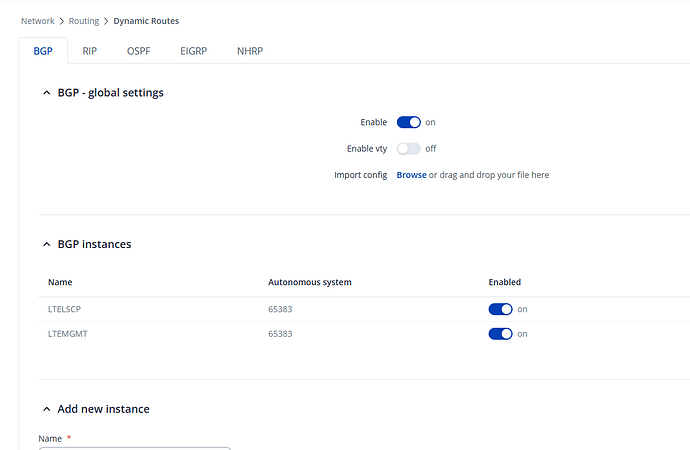Click the new instance Name input field
Image resolution: width=690 pixels, height=450 pixels.
(134, 447)
